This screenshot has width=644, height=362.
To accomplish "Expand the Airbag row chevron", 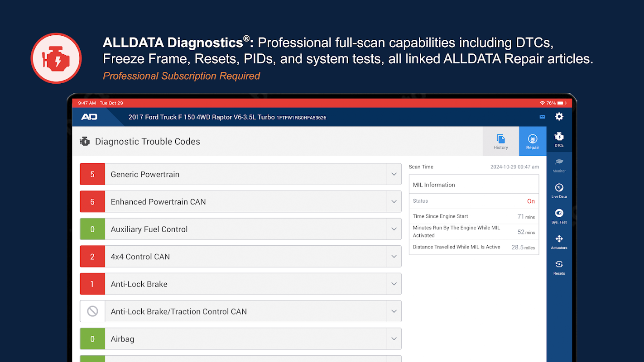I will point(394,339).
